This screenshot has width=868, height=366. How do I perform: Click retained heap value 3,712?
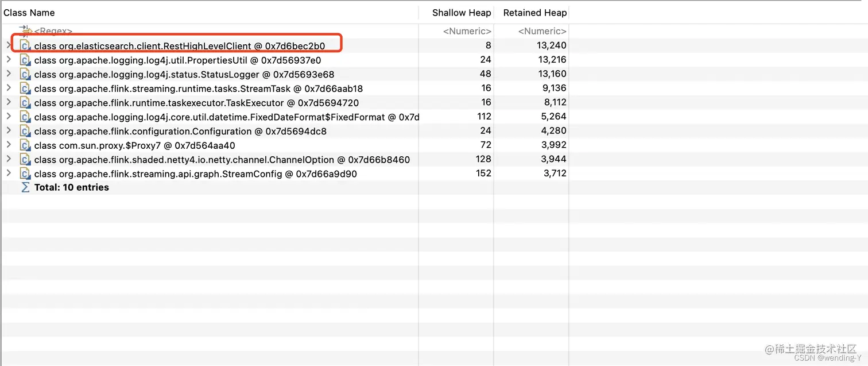pos(555,174)
